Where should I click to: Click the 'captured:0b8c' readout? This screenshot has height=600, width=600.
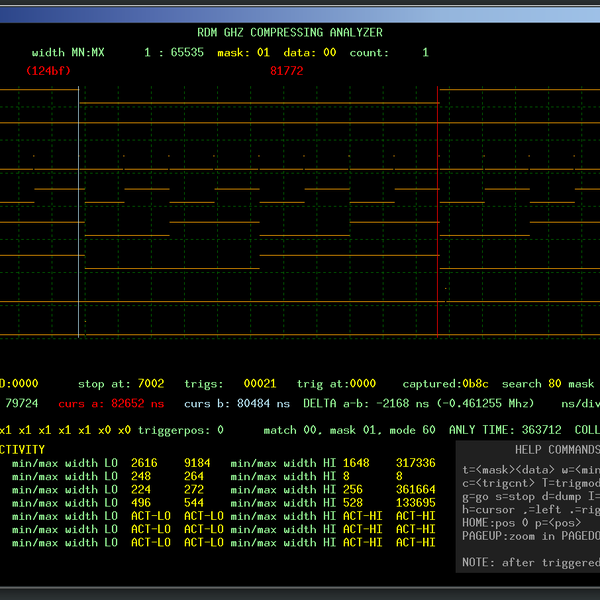445,383
